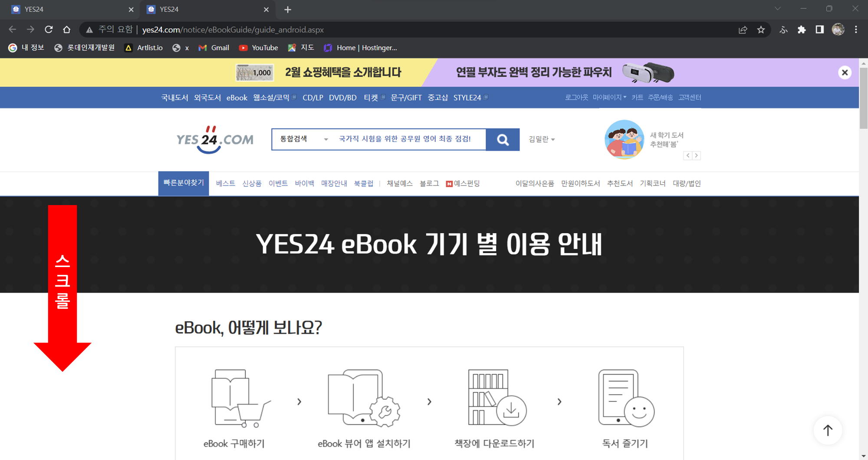Open the share page icon in address bar
The height and width of the screenshot is (460, 868).
point(743,29)
